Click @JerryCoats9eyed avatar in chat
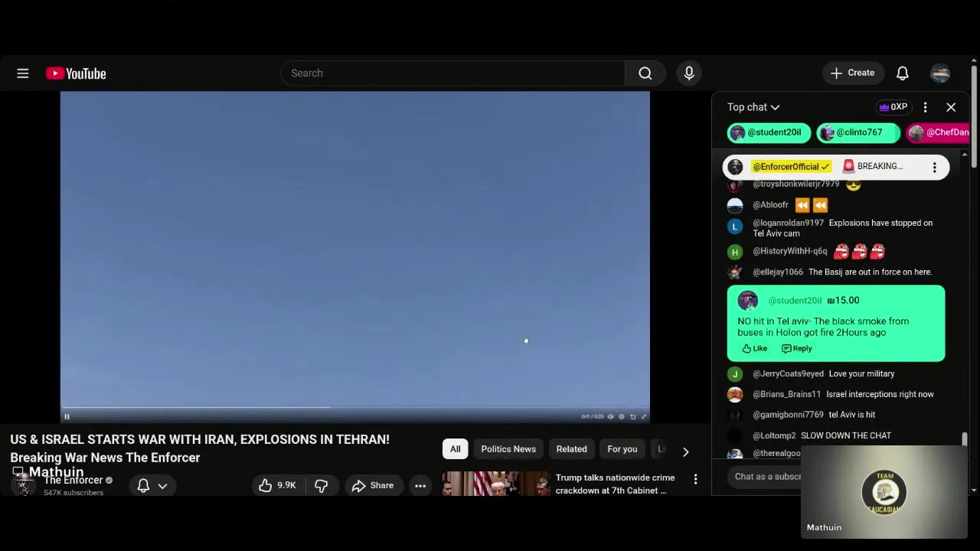980x551 pixels. click(735, 373)
